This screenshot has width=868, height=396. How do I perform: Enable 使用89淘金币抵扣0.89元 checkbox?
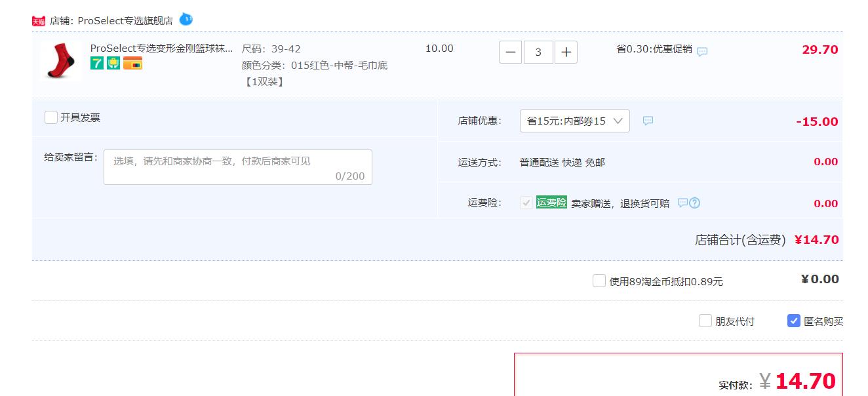click(x=599, y=281)
